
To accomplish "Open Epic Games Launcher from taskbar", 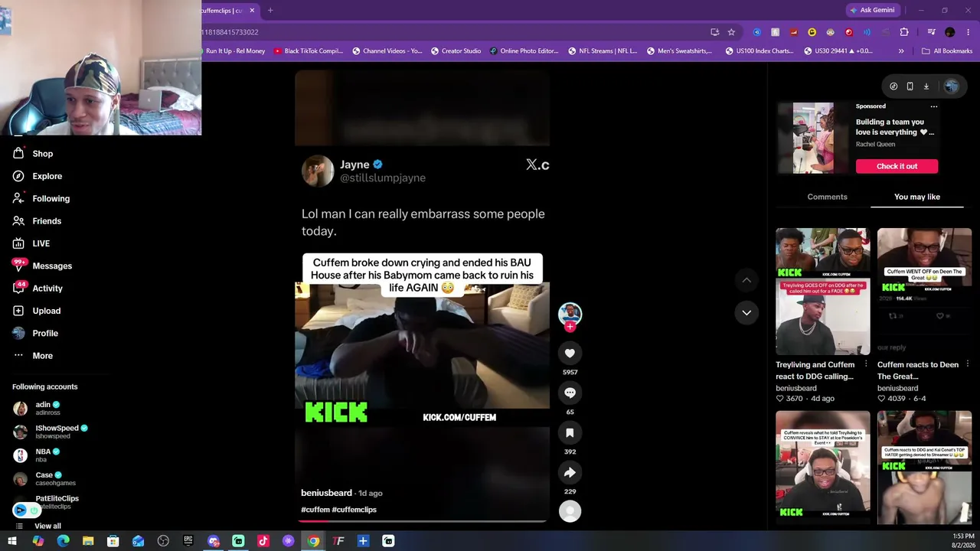I will point(188,541).
